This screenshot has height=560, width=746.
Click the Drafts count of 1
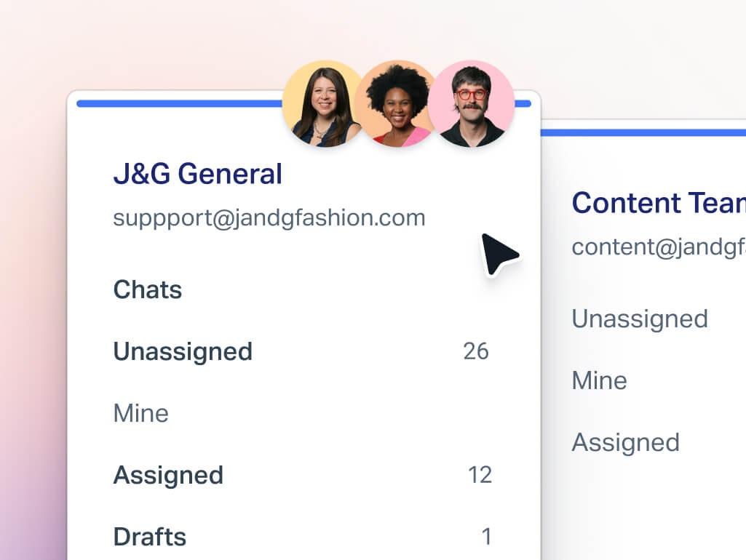486,537
